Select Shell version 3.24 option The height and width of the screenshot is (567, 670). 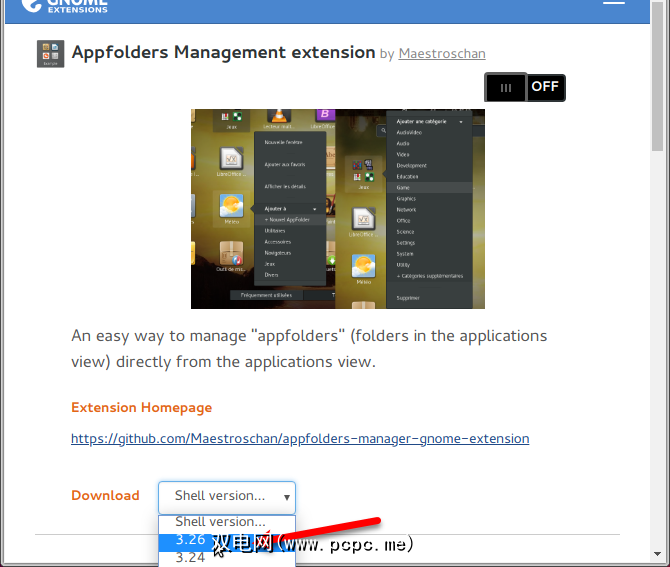227,558
